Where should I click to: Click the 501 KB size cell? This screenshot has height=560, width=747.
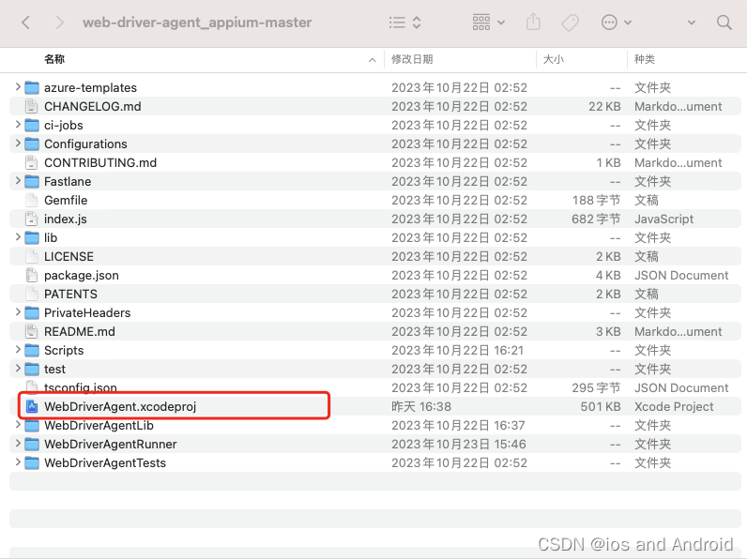[x=601, y=407]
